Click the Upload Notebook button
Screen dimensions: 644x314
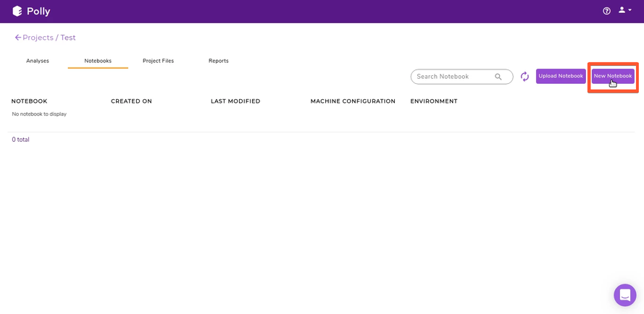(561, 77)
